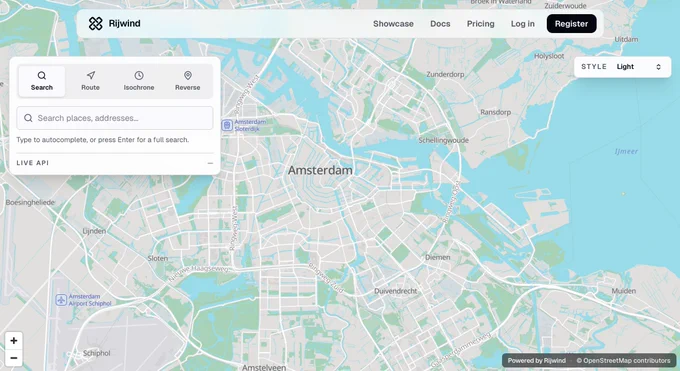This screenshot has width=680, height=371.
Task: Switch to the Reverse tab
Action: point(187,81)
